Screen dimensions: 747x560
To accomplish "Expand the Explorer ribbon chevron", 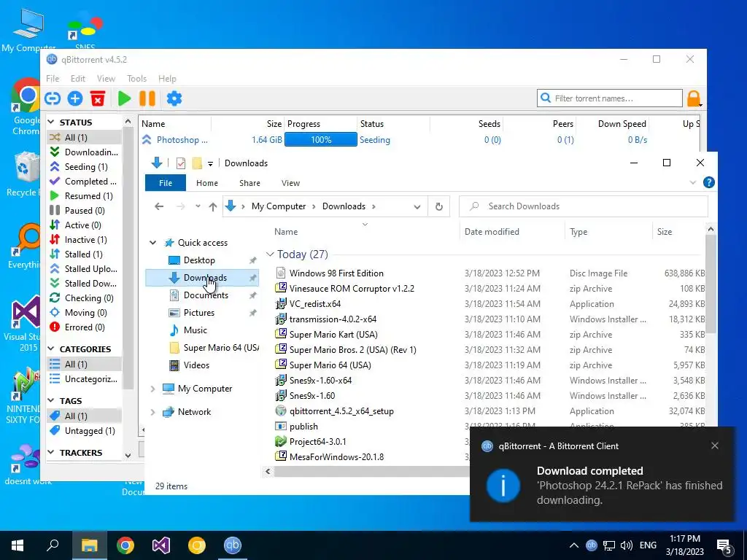I will coord(693,183).
